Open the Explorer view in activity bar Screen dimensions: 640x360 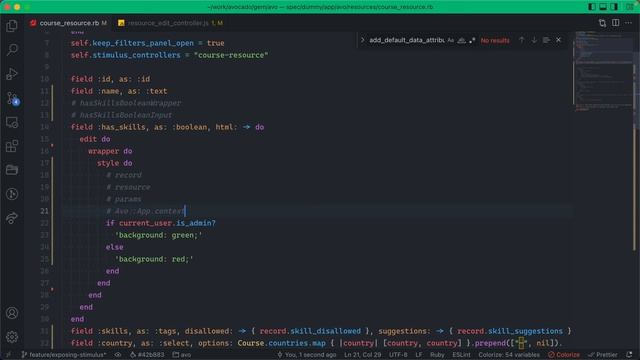12,26
